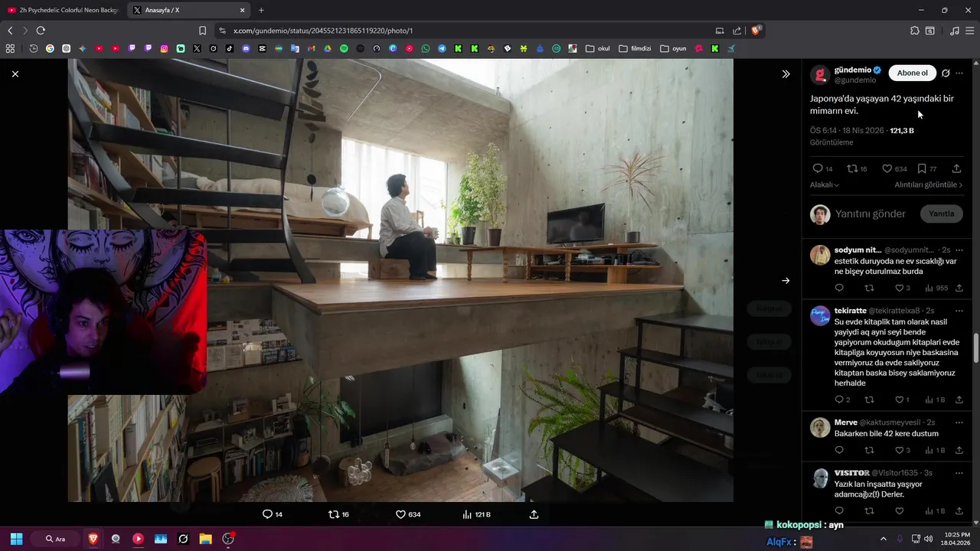Open the Windows Start menu

pos(16,539)
